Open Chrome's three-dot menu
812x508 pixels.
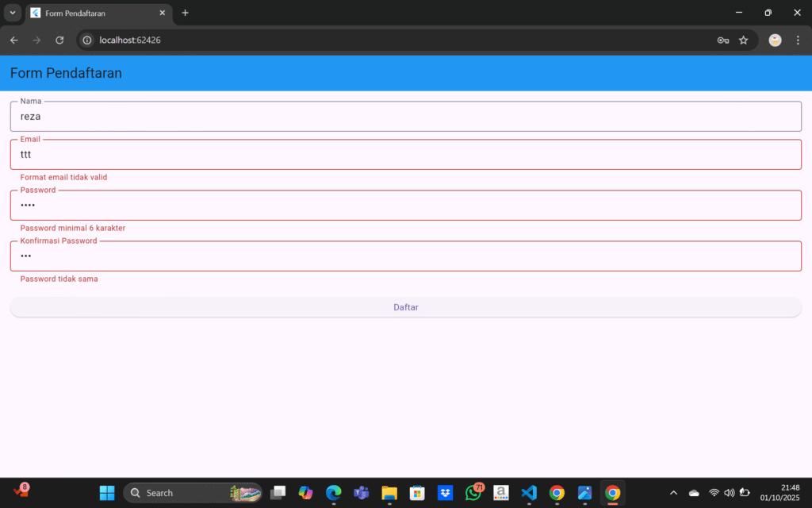tap(798, 40)
